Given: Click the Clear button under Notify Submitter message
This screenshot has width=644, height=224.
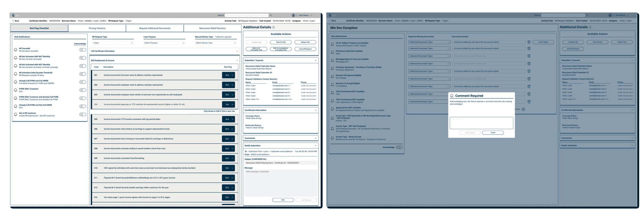Looking at the screenshot, I should coord(283,200).
